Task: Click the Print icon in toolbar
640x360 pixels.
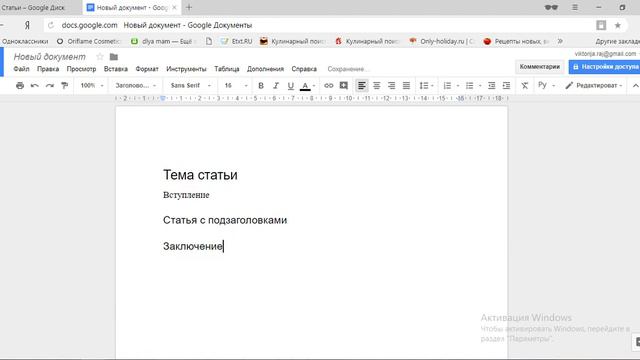Action: (20, 86)
